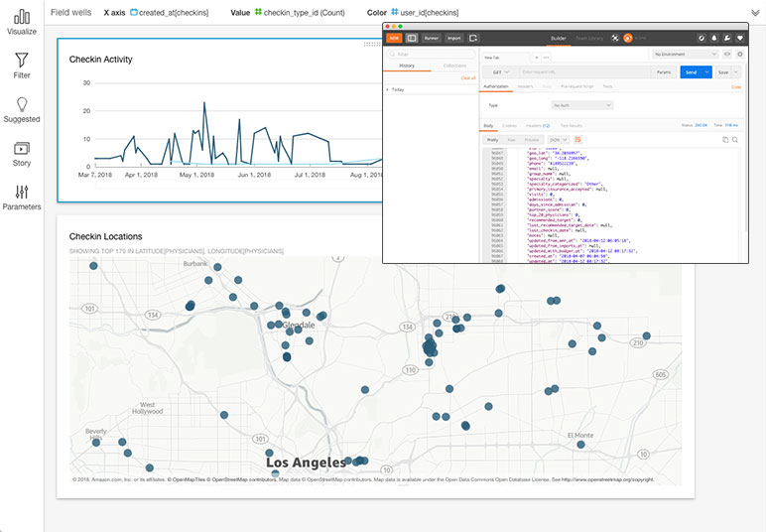The width and height of the screenshot is (766, 532).
Task: Open the Parameters panel
Action: point(21,197)
